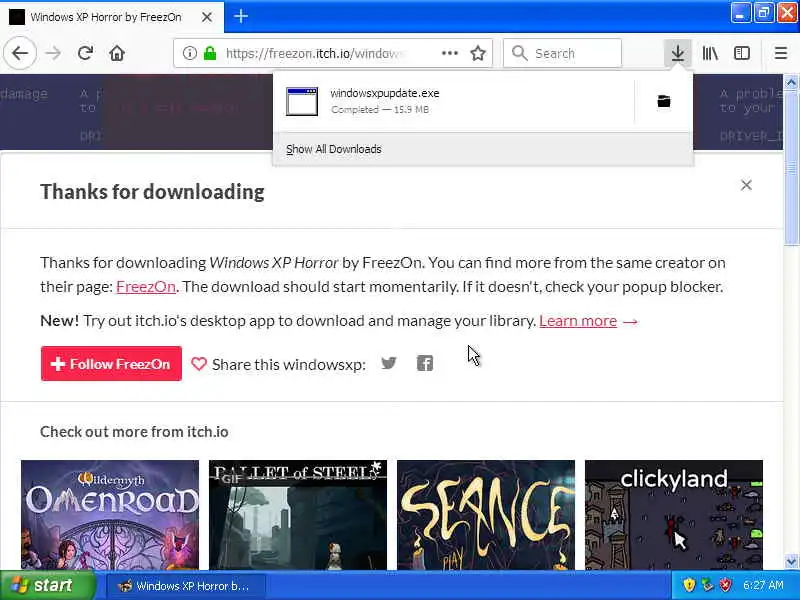Toggle the Downloads toolbar arrow
Image resolution: width=800 pixels, height=600 pixels.
point(678,53)
